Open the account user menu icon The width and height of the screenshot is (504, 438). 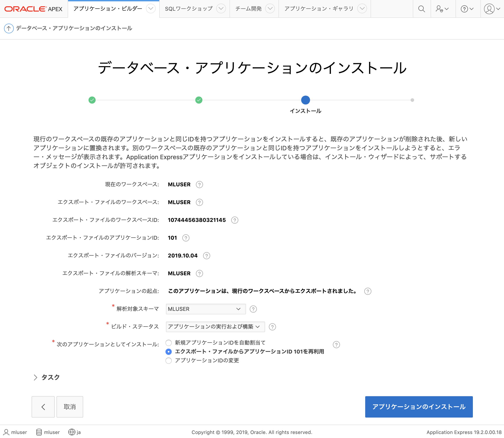coord(489,9)
